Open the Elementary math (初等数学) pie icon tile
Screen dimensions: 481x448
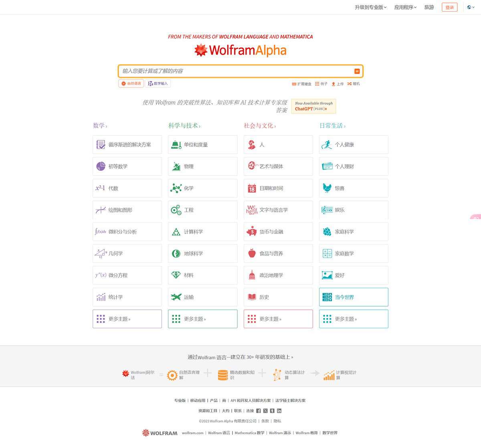[127, 166]
